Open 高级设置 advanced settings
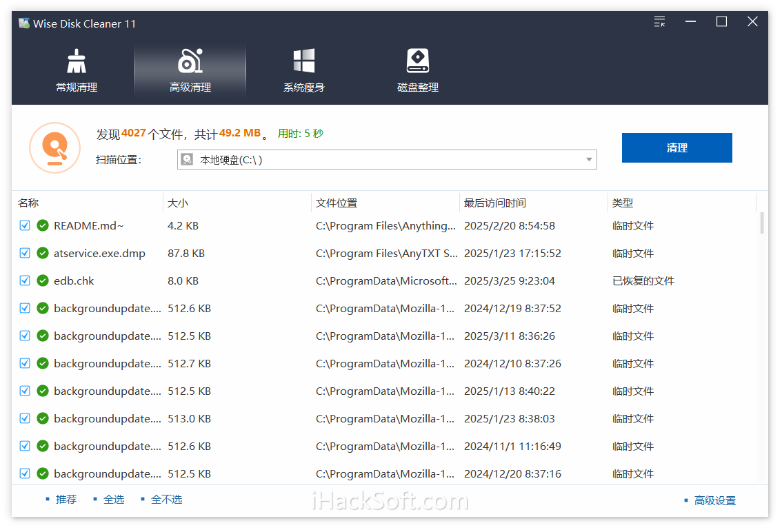This screenshot has width=782, height=532. coord(714,500)
